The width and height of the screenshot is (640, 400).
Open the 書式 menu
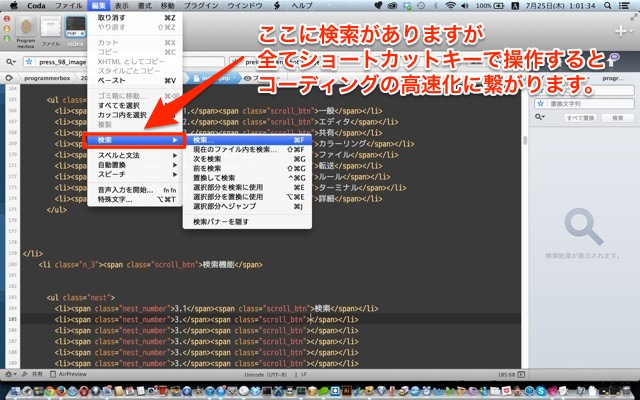[144, 6]
